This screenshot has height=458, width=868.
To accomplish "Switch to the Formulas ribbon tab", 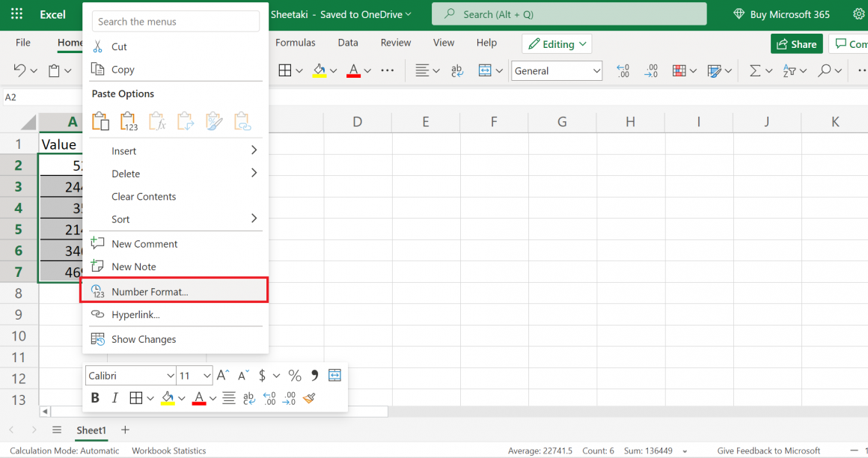I will (296, 43).
